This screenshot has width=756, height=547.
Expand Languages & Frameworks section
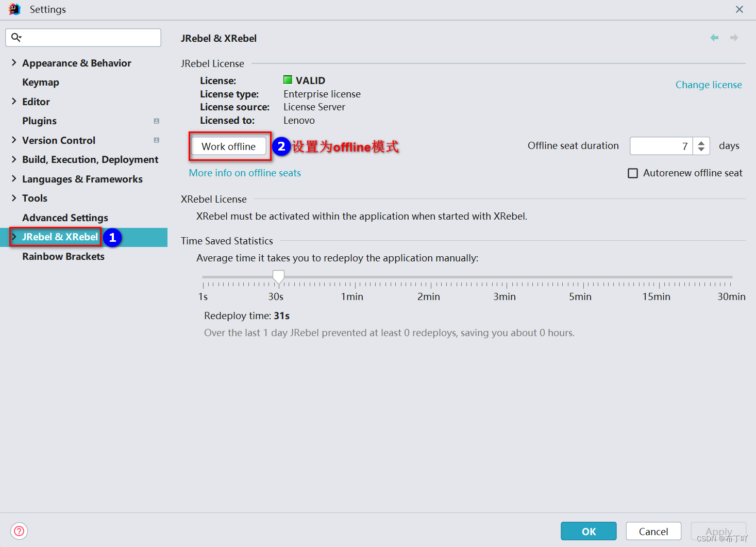coord(14,179)
